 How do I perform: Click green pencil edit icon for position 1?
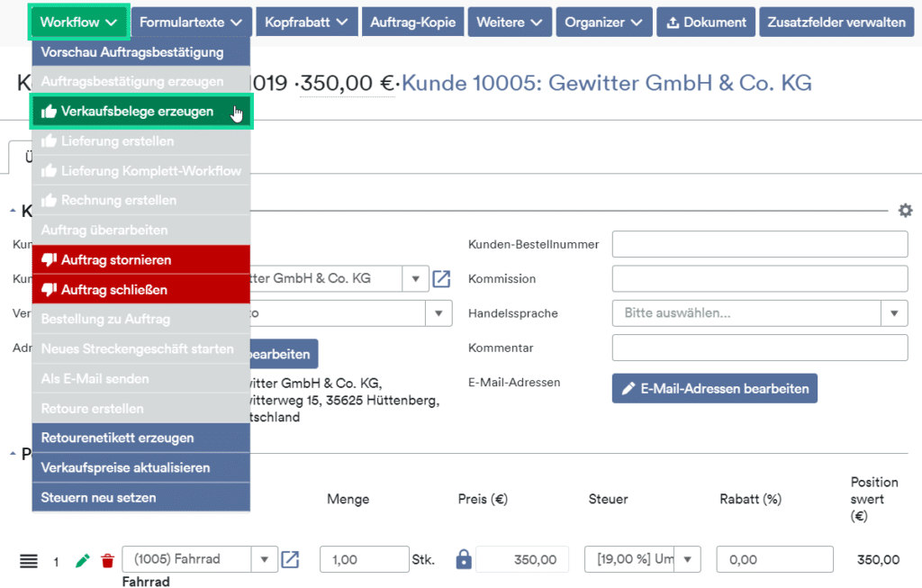83,561
